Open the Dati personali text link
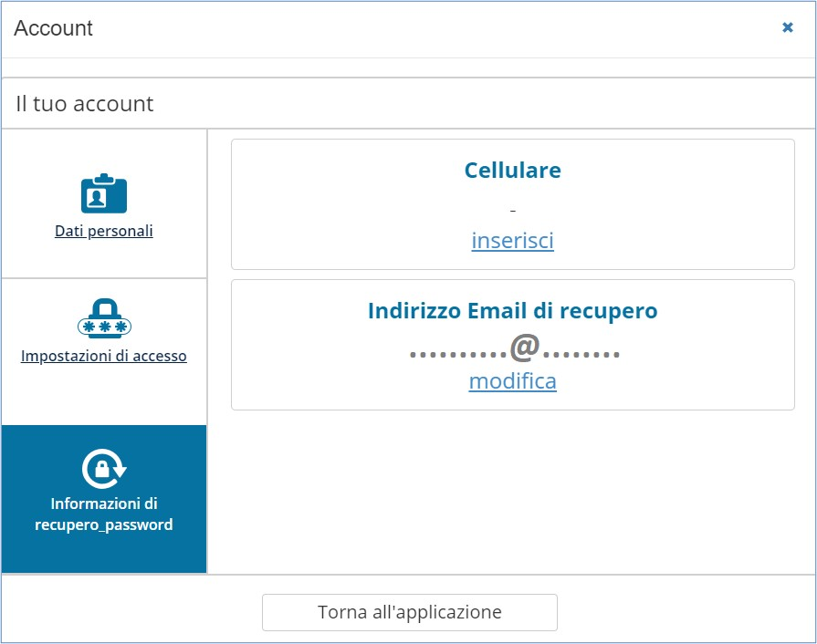 (x=104, y=231)
